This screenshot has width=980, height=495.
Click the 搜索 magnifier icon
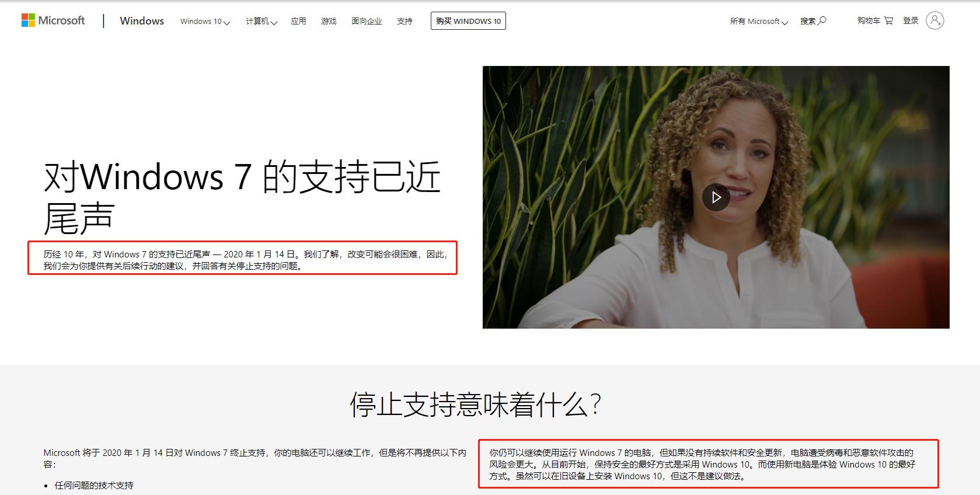pyautogui.click(x=822, y=21)
